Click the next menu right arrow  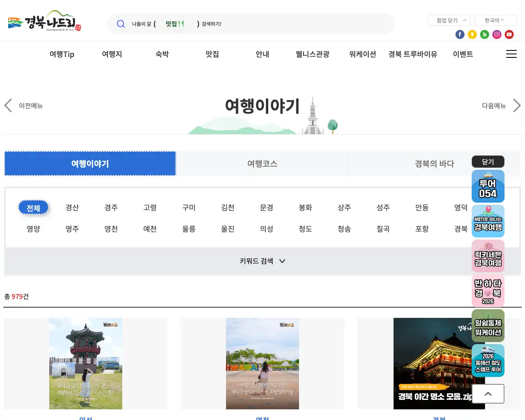pos(517,105)
